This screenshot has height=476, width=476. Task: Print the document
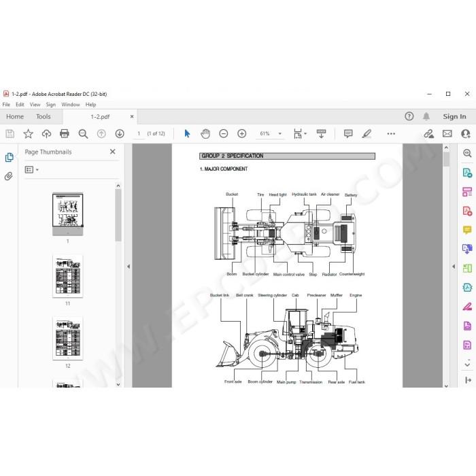click(65, 133)
